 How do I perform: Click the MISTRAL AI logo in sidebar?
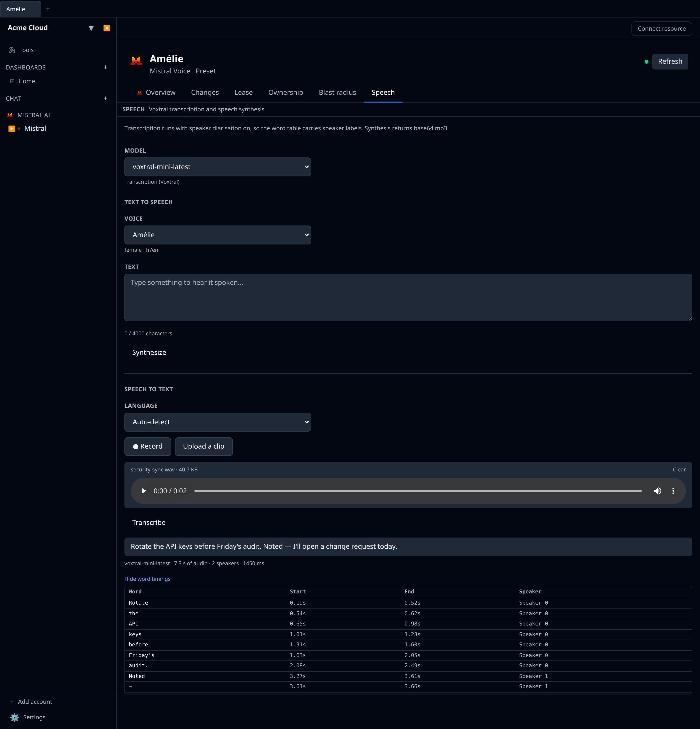10,115
